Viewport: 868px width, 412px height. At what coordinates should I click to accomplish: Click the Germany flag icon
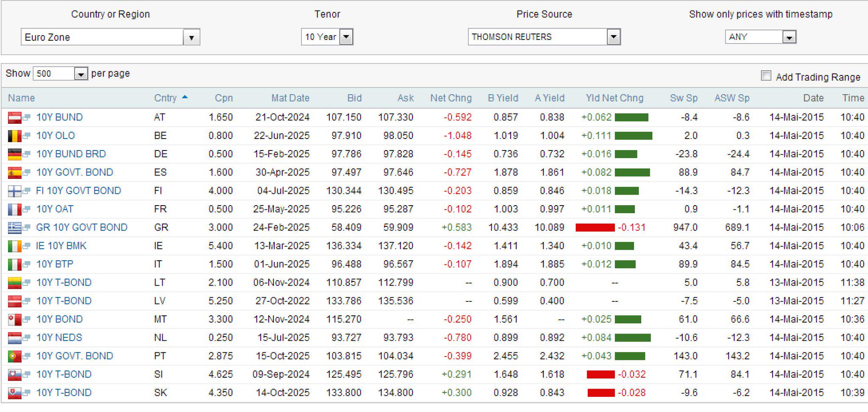click(14, 154)
